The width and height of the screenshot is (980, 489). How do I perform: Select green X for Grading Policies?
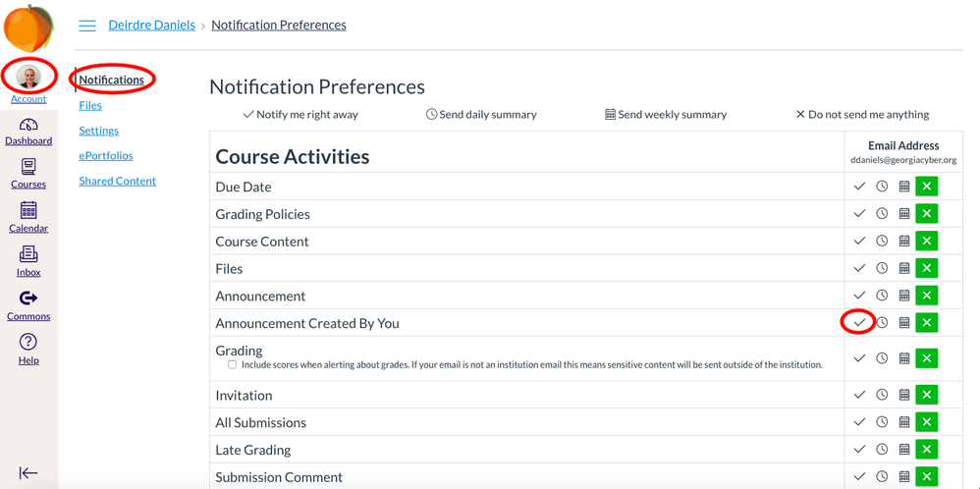pyautogui.click(x=927, y=214)
